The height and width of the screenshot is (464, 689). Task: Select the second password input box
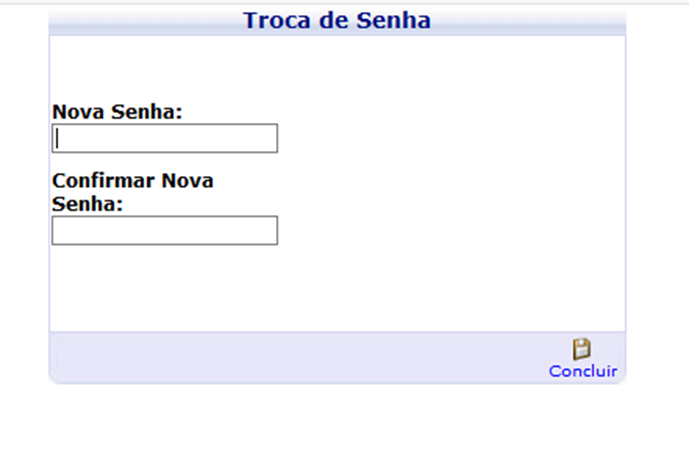(x=165, y=230)
